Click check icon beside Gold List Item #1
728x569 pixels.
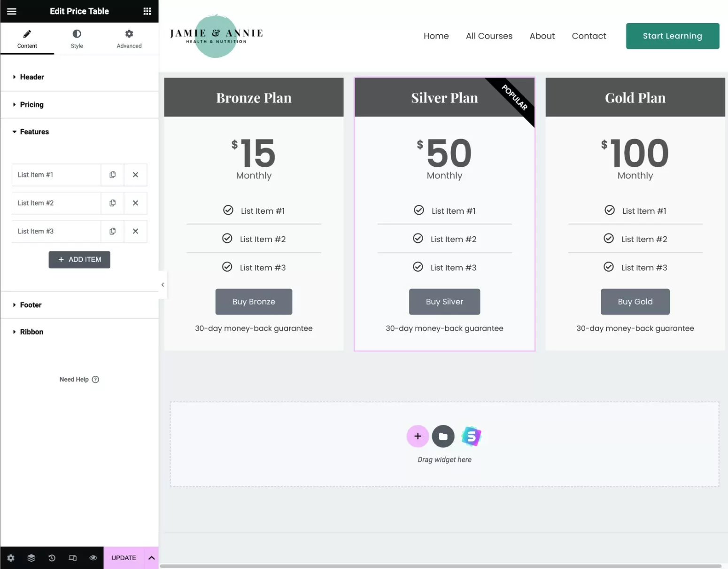610,210
